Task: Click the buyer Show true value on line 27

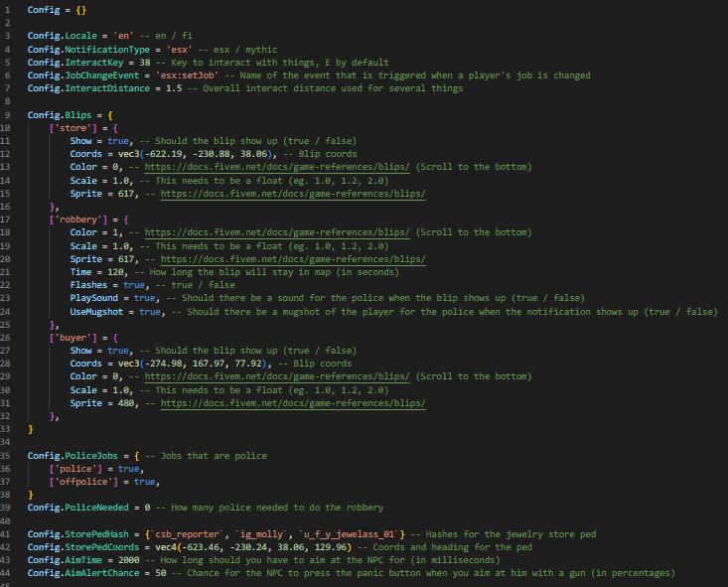Action: 118,351
